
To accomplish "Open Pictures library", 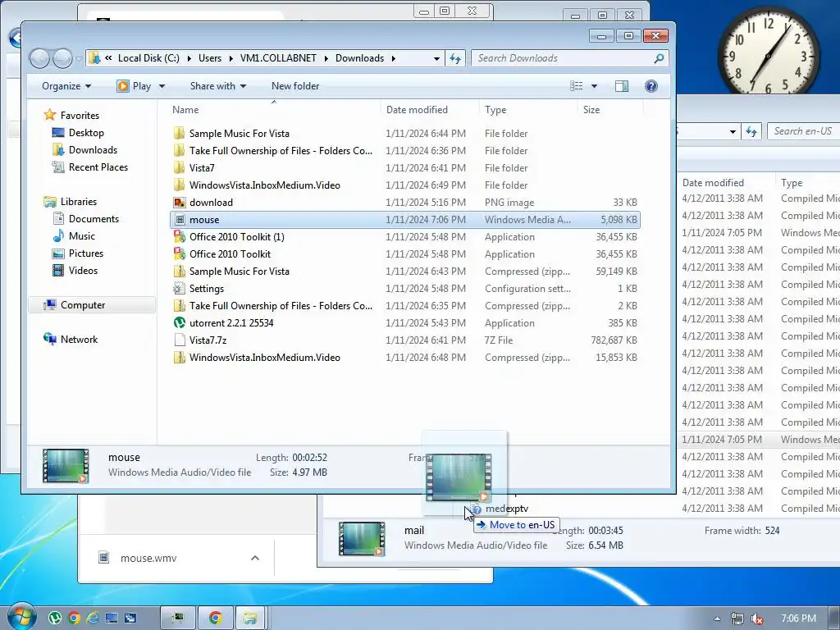I will tap(85, 253).
